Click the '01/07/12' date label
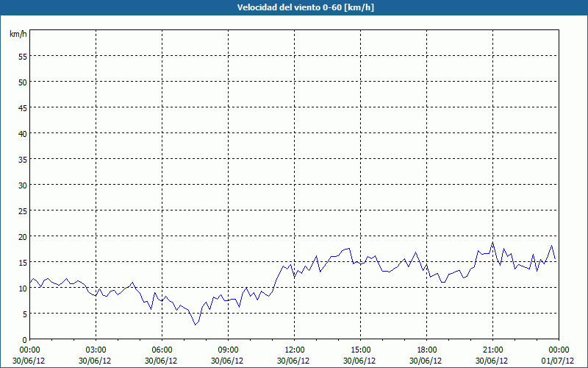 [x=558, y=361]
